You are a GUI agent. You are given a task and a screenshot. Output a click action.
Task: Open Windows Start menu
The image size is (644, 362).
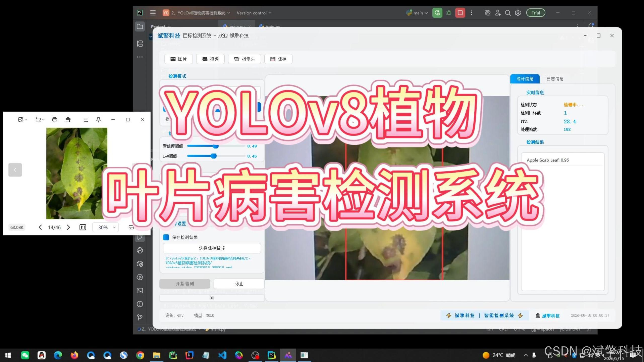pyautogui.click(x=8, y=355)
